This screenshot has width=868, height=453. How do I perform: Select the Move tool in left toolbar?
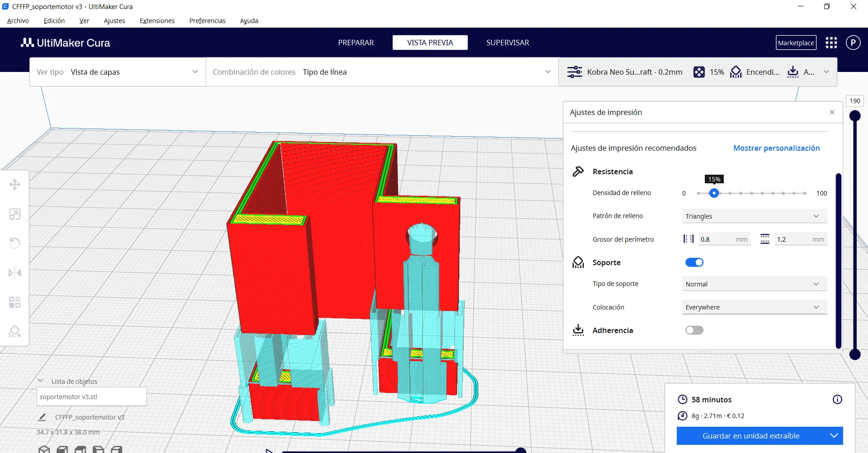click(x=14, y=185)
